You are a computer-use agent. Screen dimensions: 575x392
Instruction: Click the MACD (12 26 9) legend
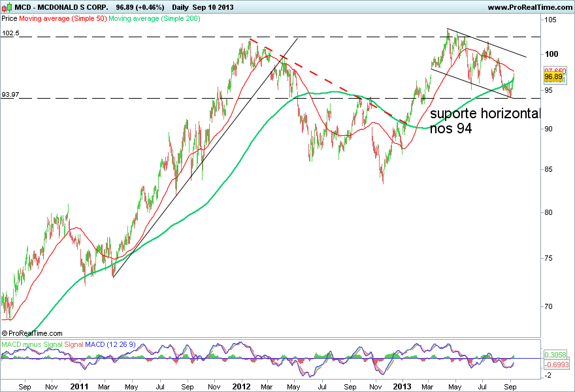coord(110,345)
